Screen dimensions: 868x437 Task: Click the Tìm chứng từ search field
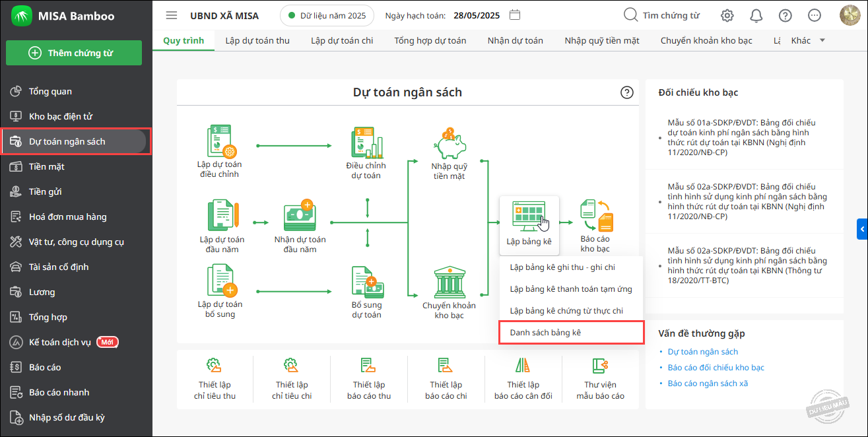coord(661,15)
